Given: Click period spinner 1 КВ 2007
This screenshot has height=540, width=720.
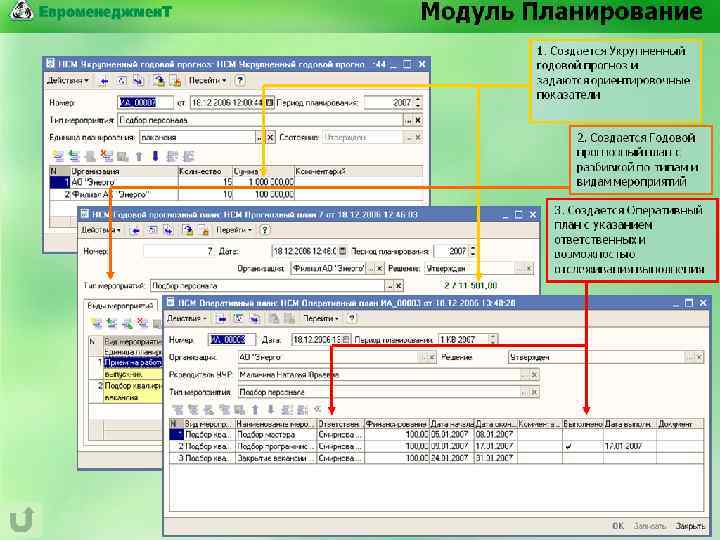Looking at the screenshot, I should [x=493, y=340].
